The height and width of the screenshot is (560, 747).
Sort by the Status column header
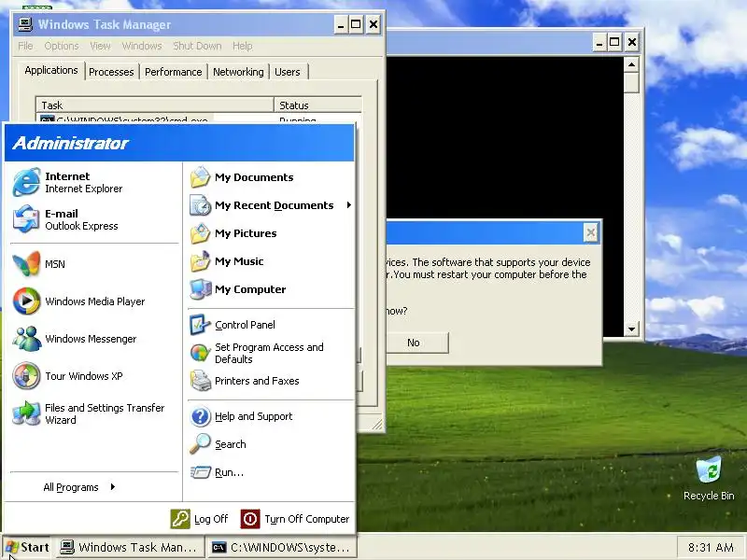pyautogui.click(x=317, y=105)
